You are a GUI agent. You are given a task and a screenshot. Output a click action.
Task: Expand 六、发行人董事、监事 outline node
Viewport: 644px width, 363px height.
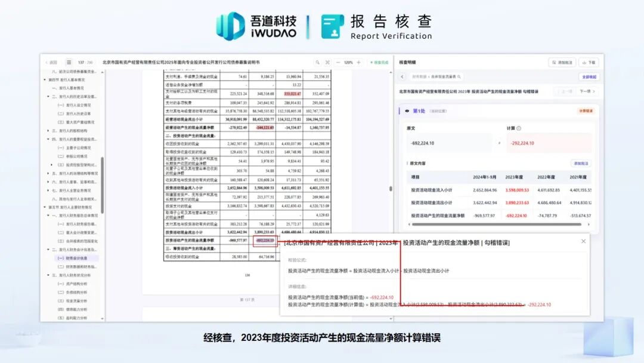[x=48, y=182]
